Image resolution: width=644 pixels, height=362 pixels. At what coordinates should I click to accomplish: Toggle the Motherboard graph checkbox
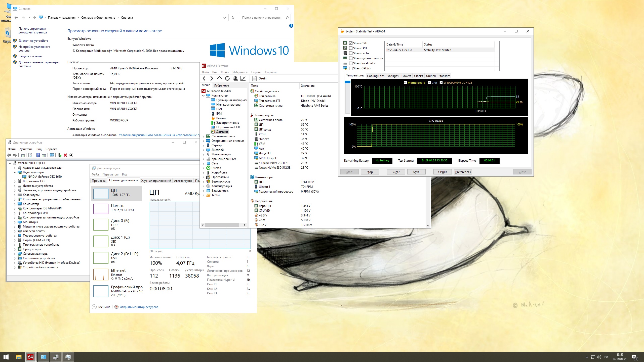click(405, 83)
